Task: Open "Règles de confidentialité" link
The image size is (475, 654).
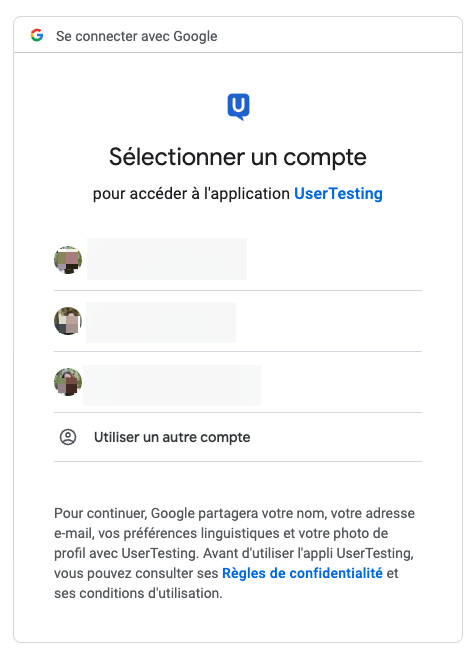Action: [x=302, y=573]
